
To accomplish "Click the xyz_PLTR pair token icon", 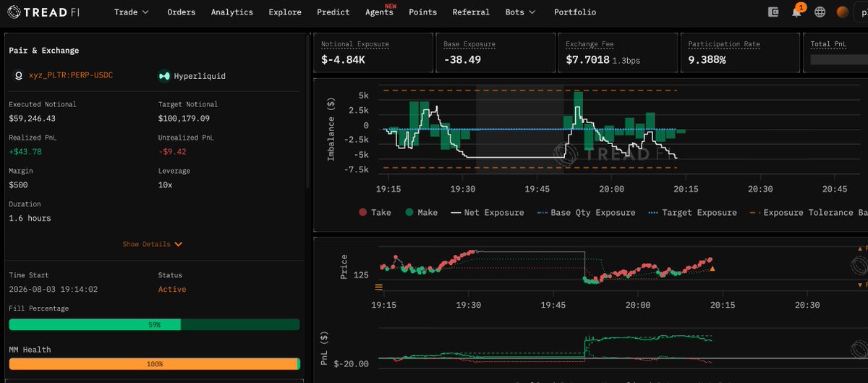I will point(19,75).
